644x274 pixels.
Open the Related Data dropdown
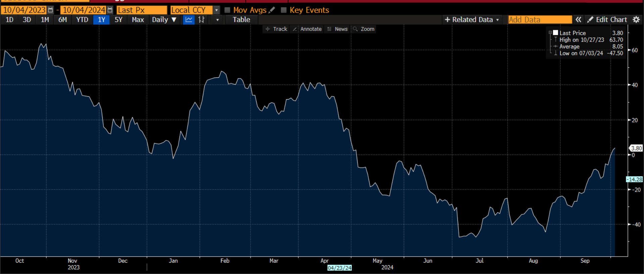(472, 20)
